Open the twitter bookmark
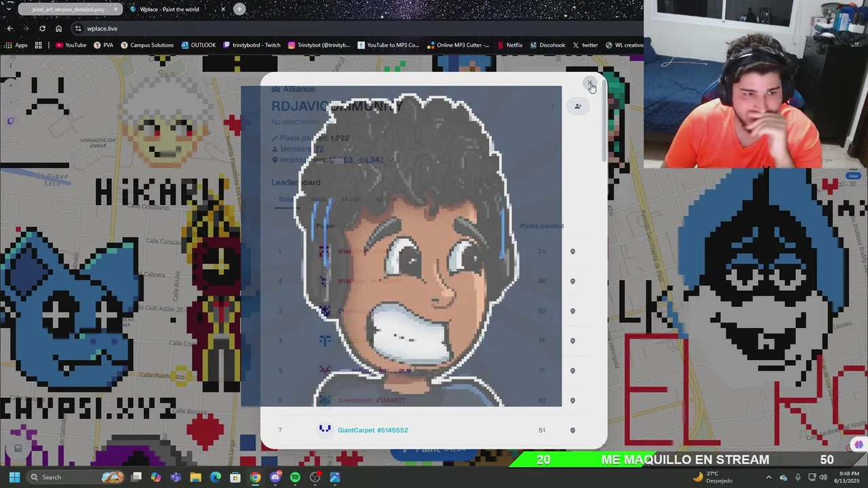 [585, 45]
